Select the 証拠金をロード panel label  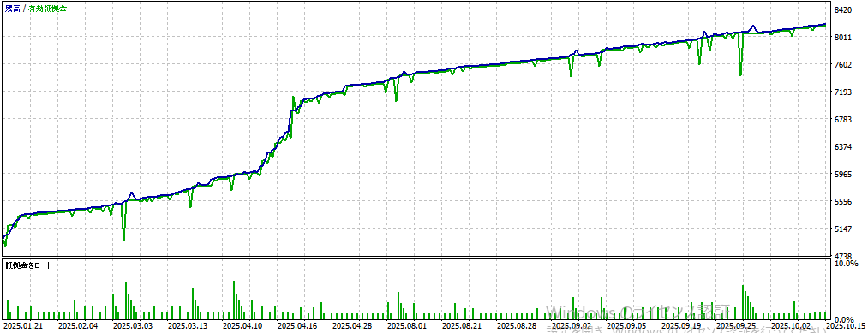point(29,265)
